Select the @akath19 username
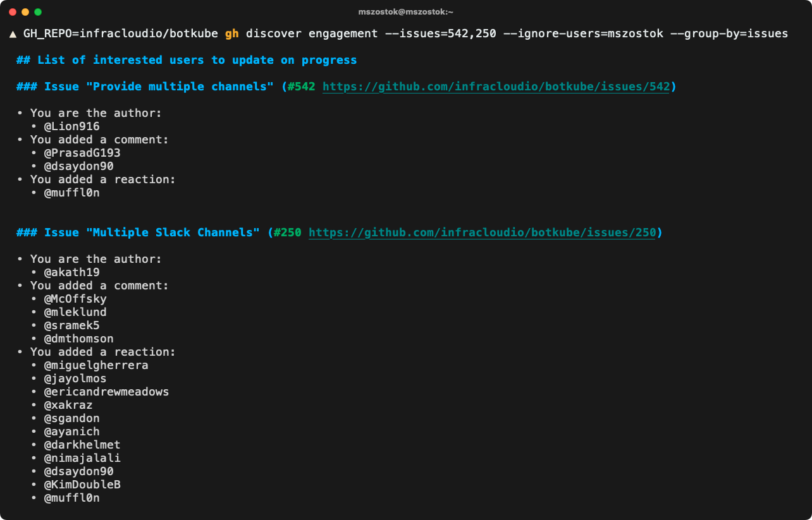 point(72,272)
